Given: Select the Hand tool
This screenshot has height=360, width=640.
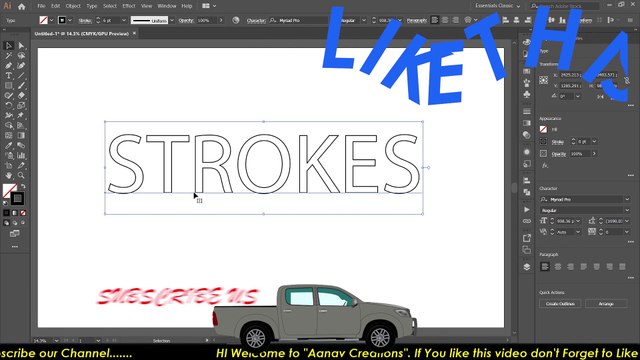Looking at the screenshot, I should tap(9, 175).
